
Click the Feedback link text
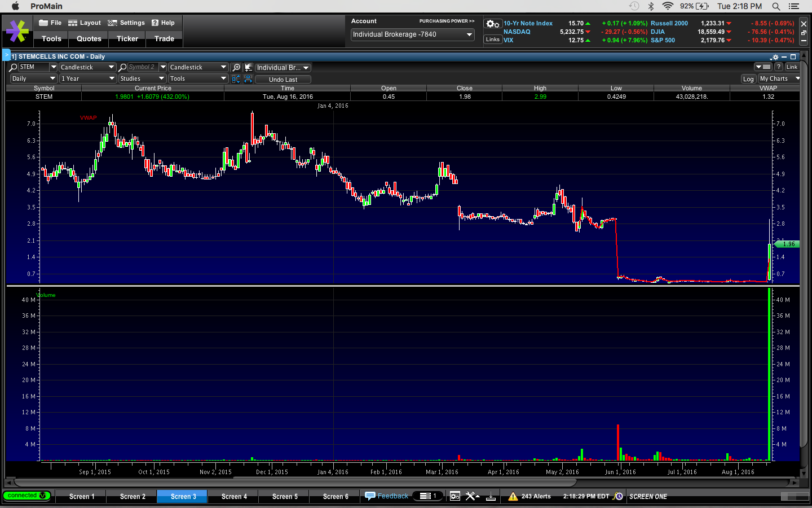pyautogui.click(x=393, y=496)
